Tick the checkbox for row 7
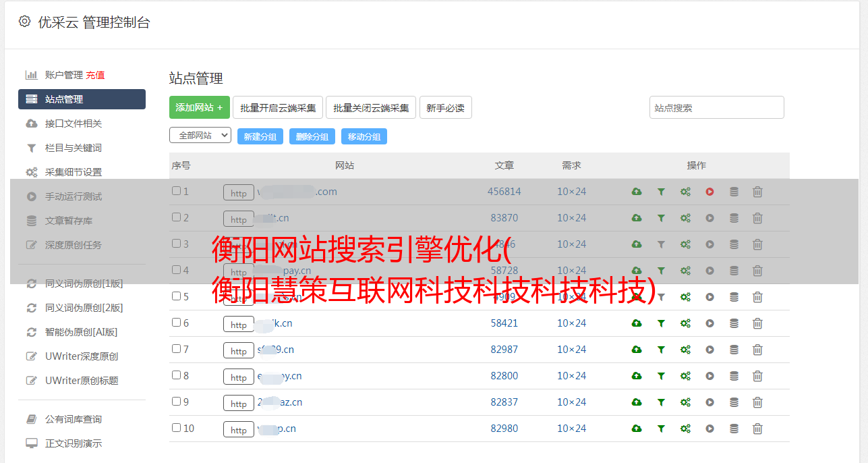The height and width of the screenshot is (463, 868). (176, 349)
